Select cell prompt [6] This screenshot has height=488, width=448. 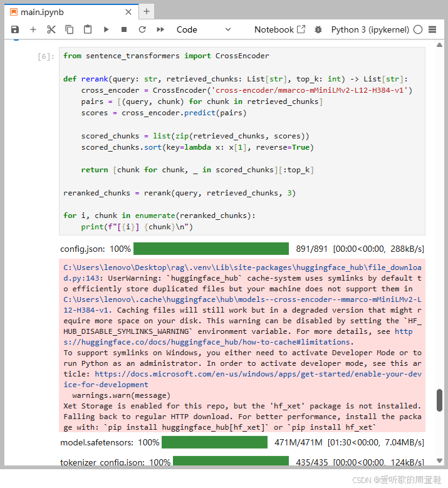point(46,56)
